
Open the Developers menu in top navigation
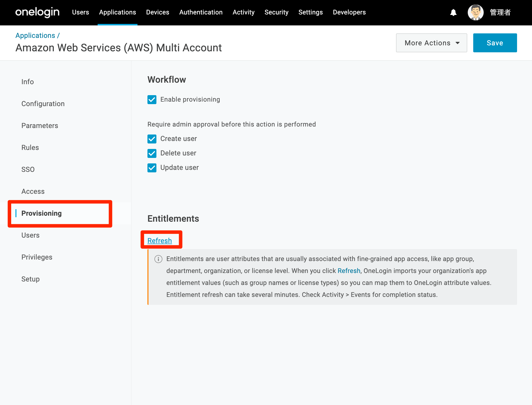(x=349, y=12)
